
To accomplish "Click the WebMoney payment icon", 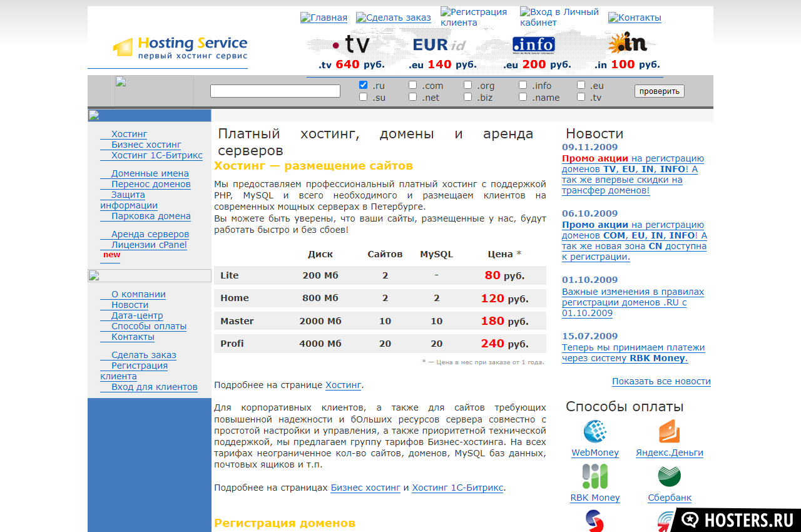I will 595,432.
